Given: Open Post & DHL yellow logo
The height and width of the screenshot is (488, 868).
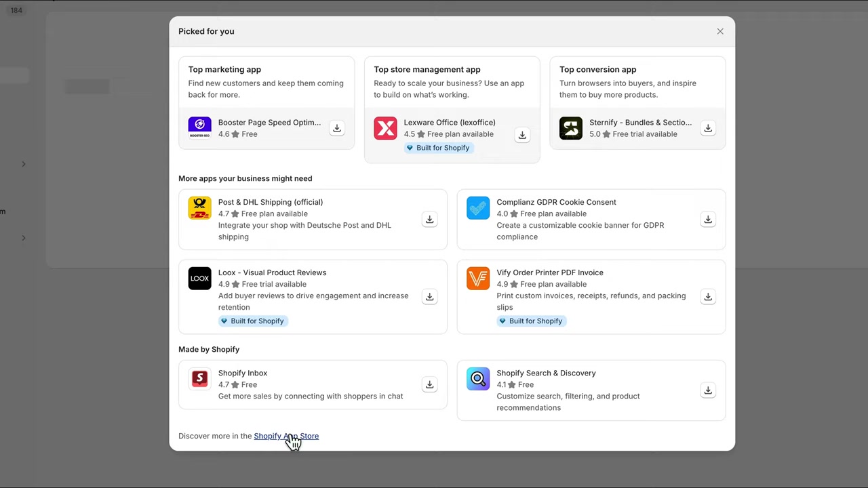Looking at the screenshot, I should 199,208.
